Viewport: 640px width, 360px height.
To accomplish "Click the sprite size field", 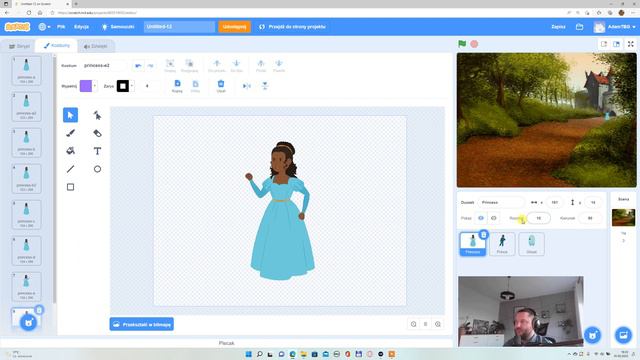I will [x=538, y=218].
